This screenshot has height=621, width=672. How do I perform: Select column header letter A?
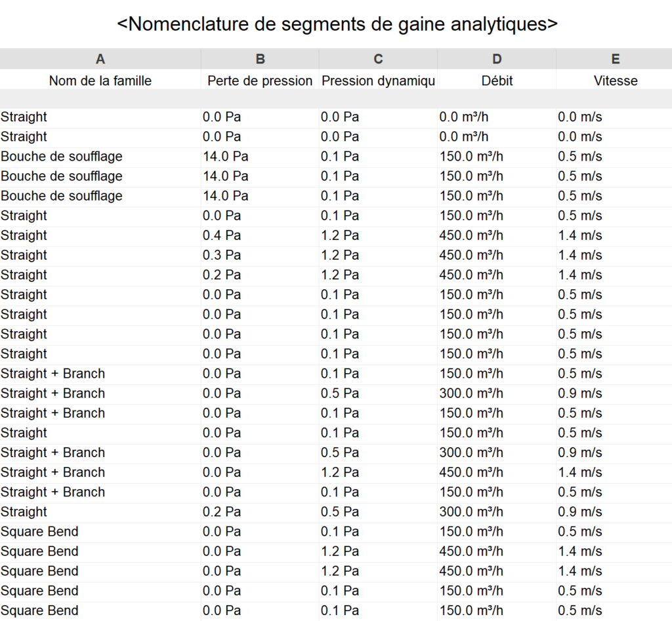pyautogui.click(x=100, y=59)
